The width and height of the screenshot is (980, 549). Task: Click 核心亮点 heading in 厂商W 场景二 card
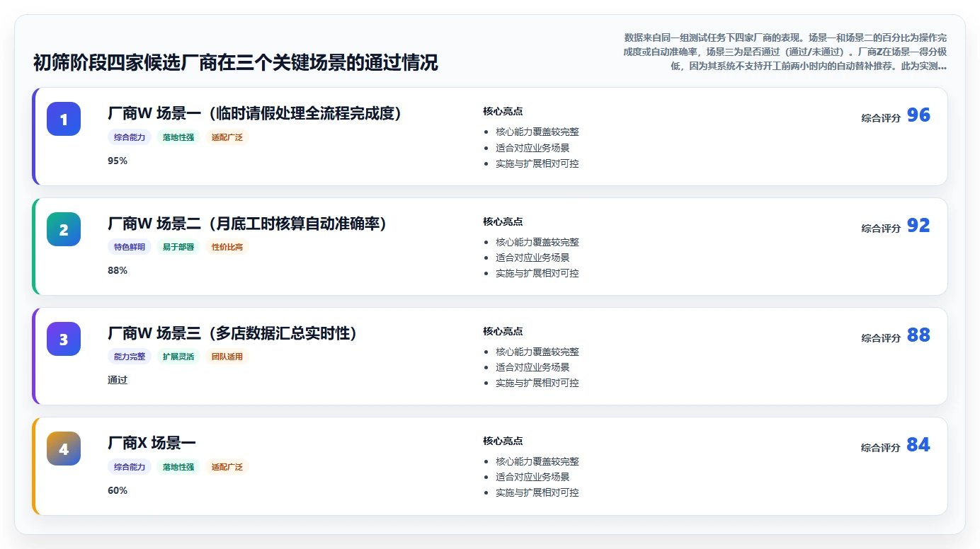click(x=503, y=221)
